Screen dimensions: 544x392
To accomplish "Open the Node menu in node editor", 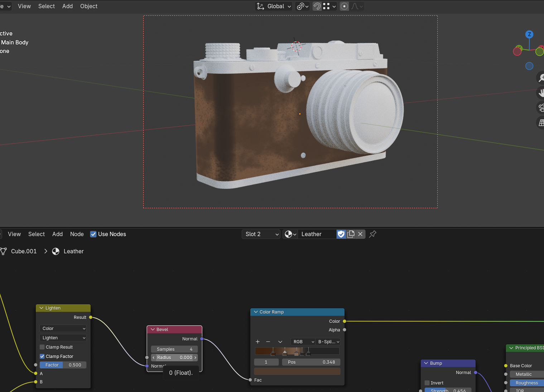I will click(x=77, y=234).
